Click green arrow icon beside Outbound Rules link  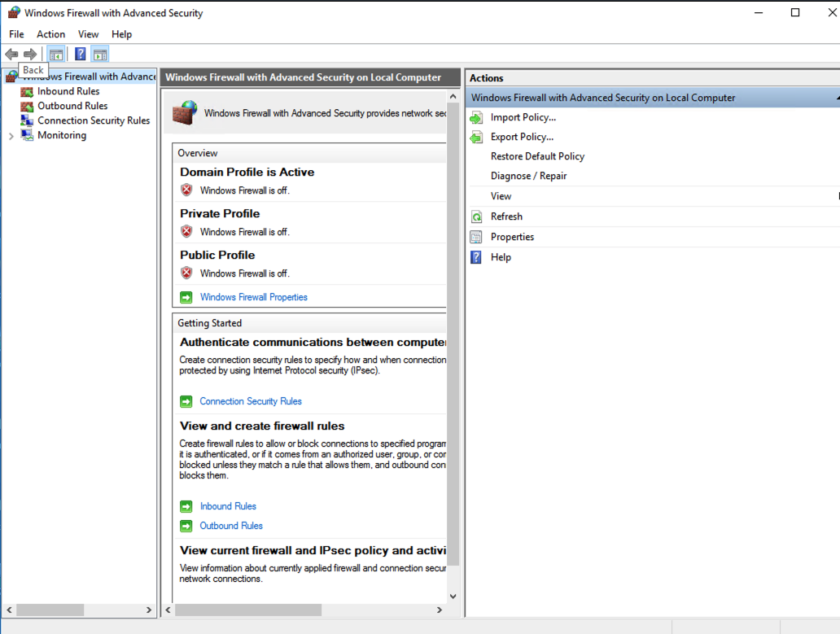tap(186, 526)
